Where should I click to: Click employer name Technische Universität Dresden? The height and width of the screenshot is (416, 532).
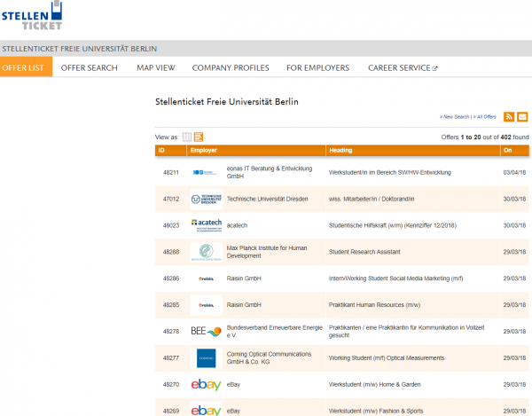coord(268,200)
